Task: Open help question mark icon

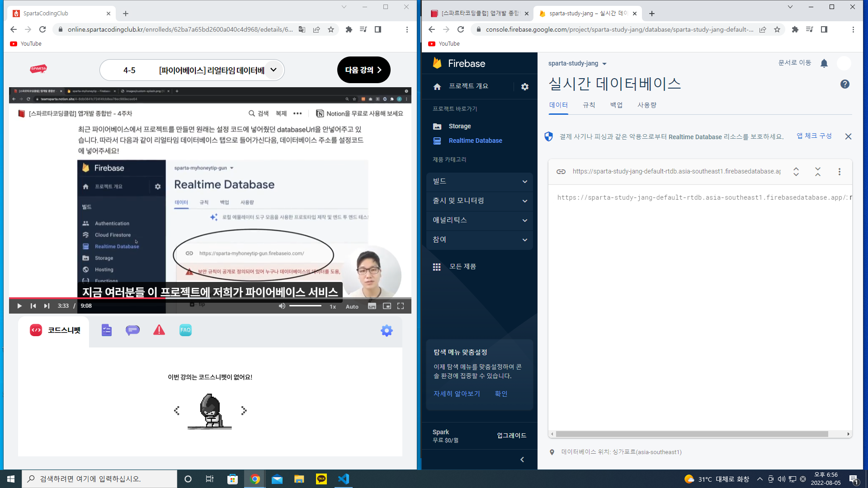Action: (x=844, y=84)
